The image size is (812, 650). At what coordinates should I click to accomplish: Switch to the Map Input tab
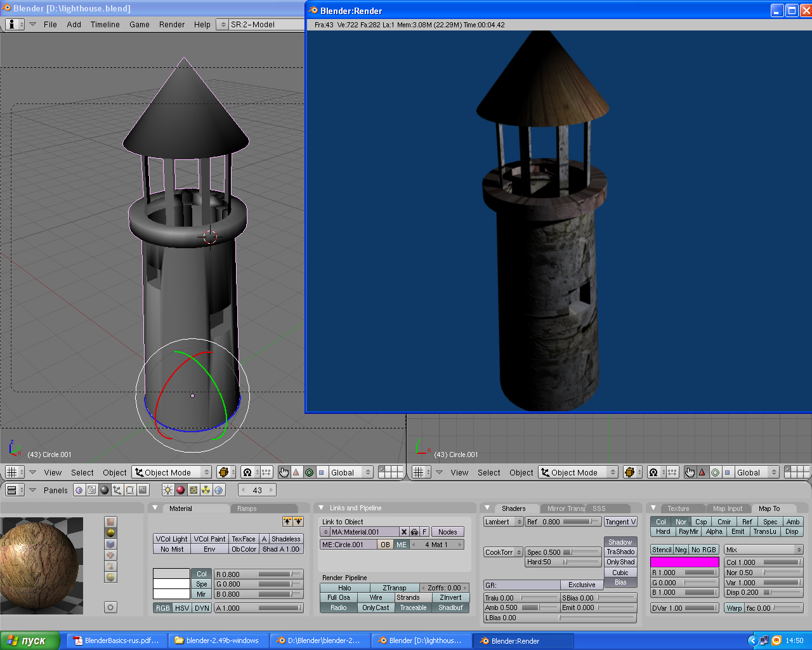727,508
